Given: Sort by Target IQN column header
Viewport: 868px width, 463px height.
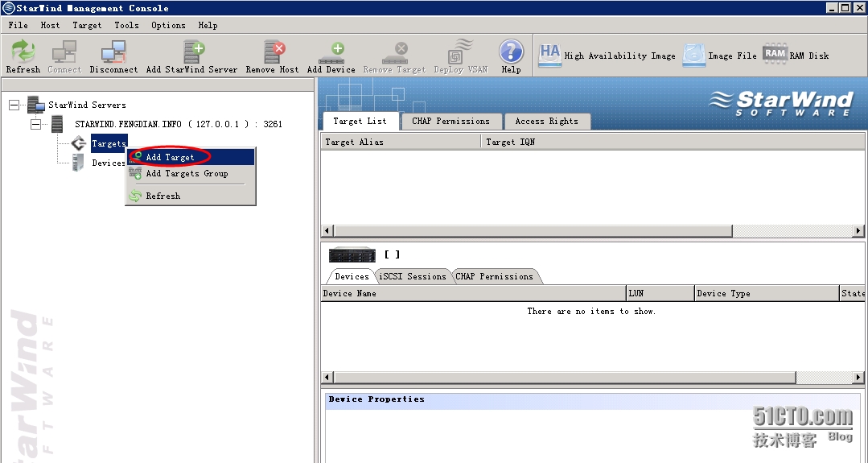Looking at the screenshot, I should [673, 142].
